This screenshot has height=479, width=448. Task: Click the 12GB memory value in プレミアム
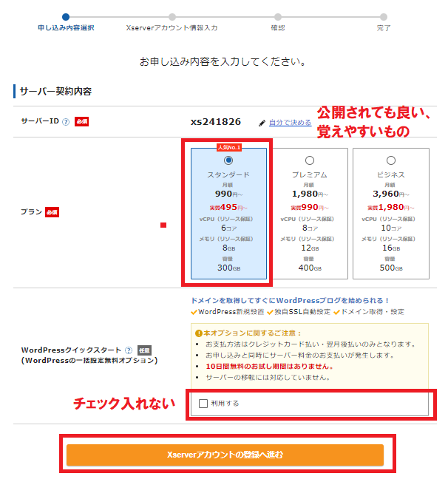[x=310, y=248]
